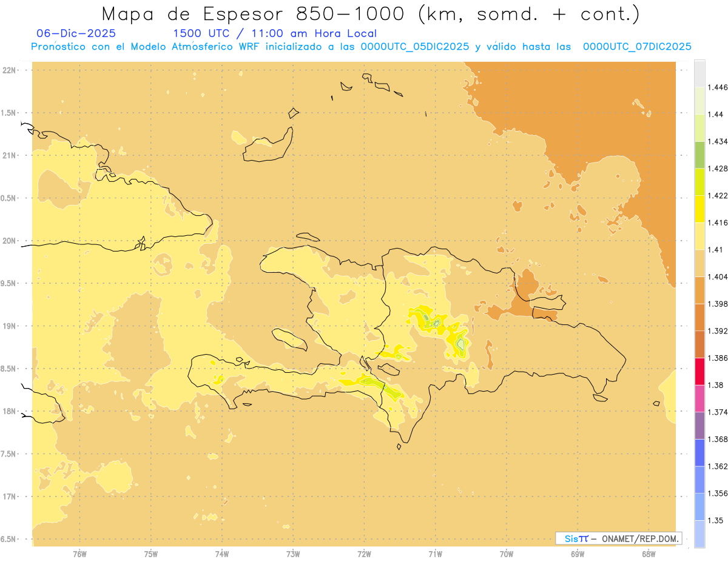Click the longitude label 75W
The width and height of the screenshot is (728, 562).
151,554
